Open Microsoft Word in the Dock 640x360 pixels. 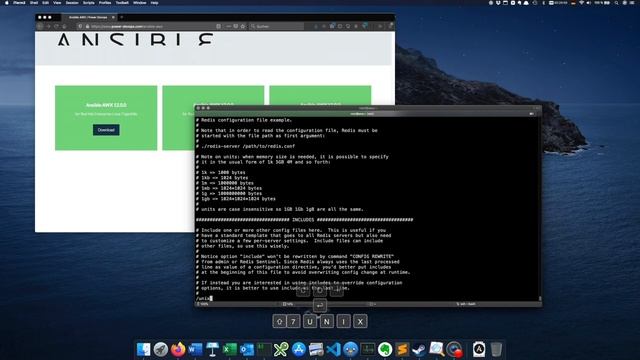click(x=195, y=349)
